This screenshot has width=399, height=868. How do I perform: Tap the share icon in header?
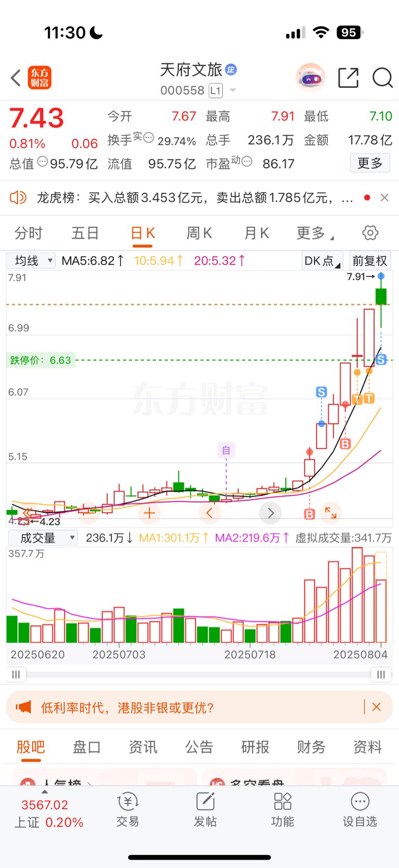click(348, 78)
